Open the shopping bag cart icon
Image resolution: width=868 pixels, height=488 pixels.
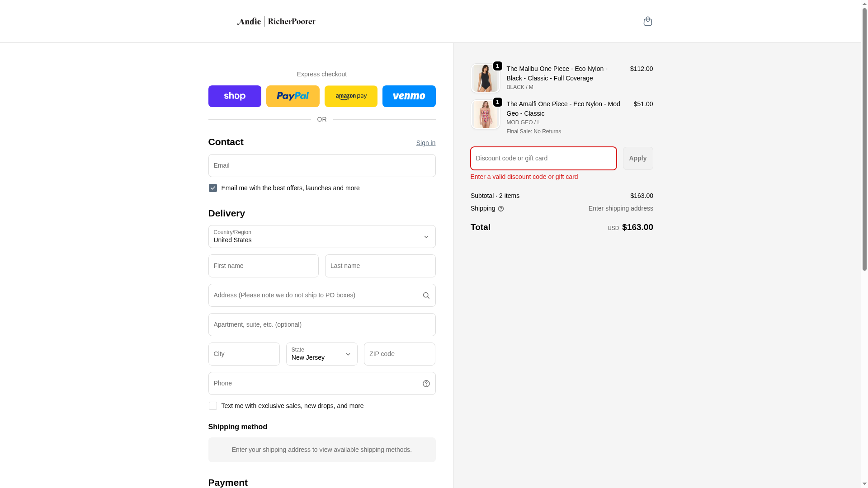click(x=647, y=21)
